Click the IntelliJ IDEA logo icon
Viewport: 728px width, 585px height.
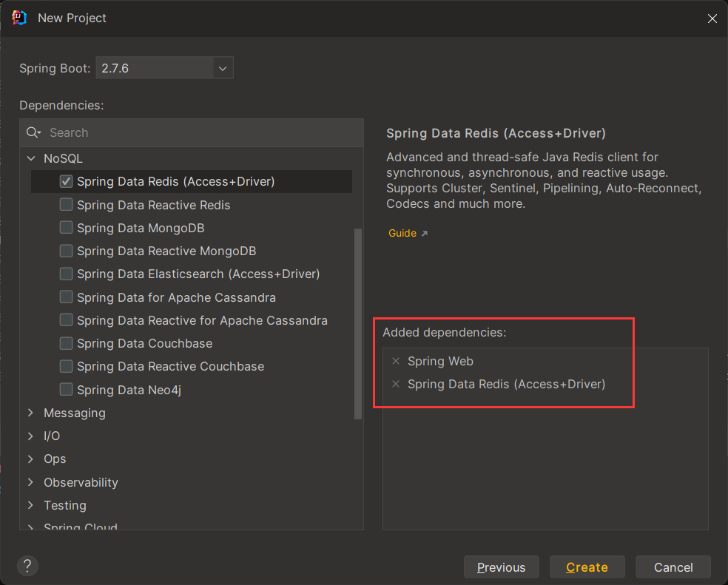19,18
